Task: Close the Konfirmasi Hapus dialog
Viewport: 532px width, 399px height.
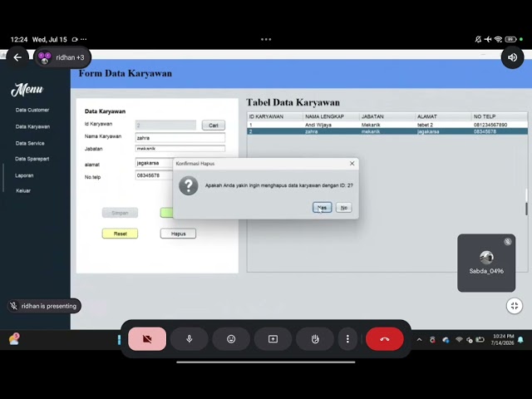Action: point(352,164)
